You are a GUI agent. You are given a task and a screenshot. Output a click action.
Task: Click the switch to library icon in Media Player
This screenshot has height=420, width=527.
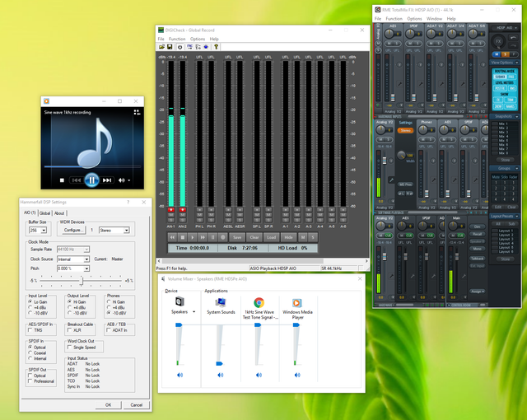coord(137,112)
